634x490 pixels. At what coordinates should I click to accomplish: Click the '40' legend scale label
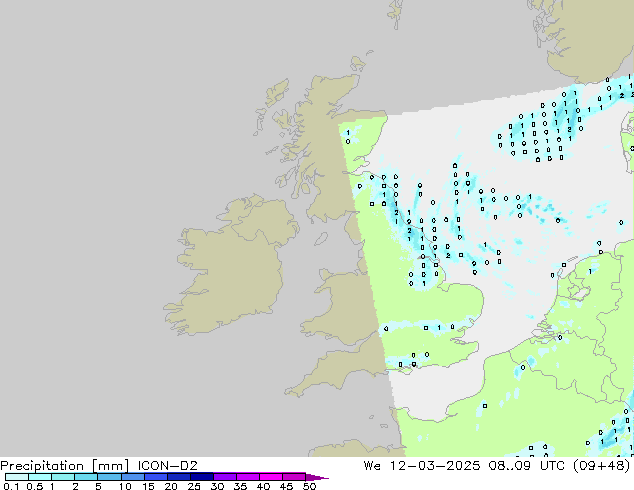point(263,486)
